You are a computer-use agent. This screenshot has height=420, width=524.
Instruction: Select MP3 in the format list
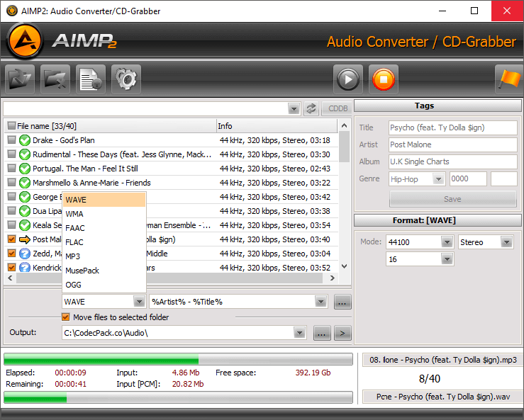point(104,256)
